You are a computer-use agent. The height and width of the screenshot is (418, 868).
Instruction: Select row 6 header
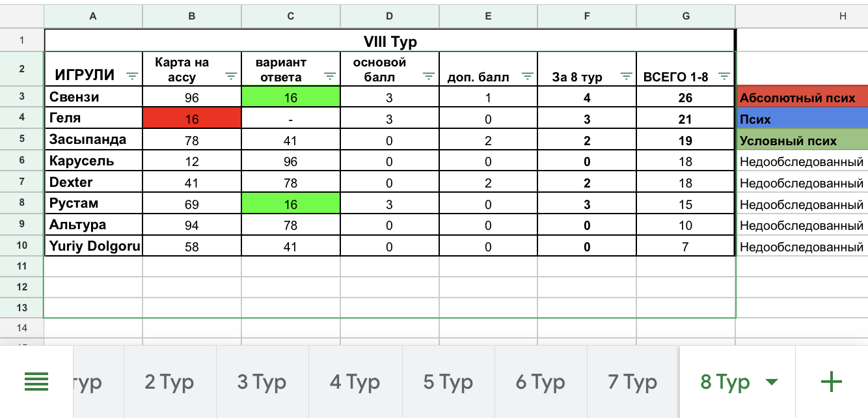coord(22,161)
